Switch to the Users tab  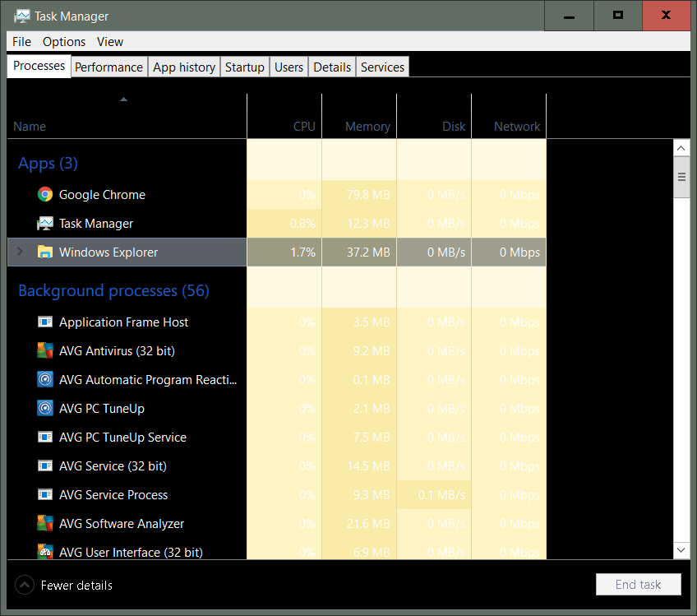click(x=288, y=67)
